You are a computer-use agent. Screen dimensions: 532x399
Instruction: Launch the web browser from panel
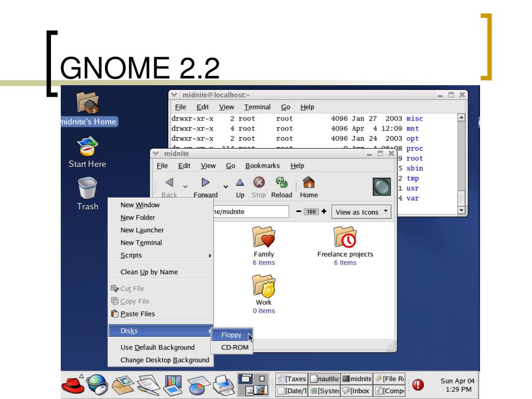pos(97,384)
